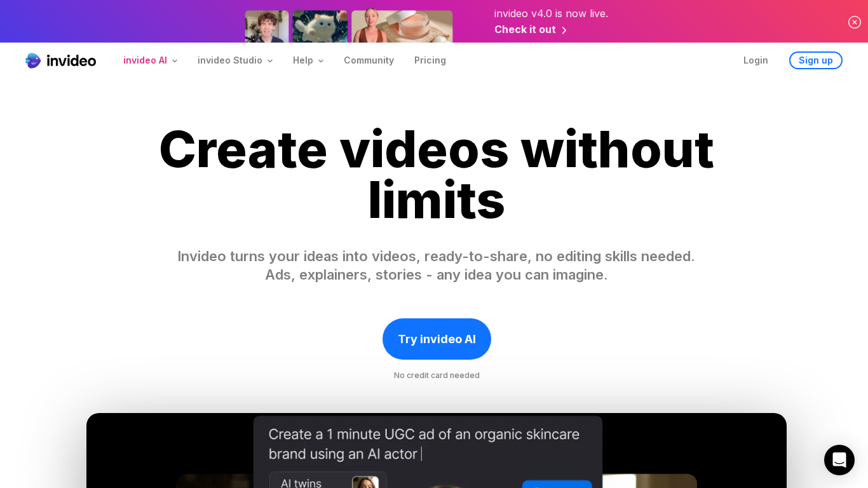
Task: Follow the Check it out link
Action: 525,29
